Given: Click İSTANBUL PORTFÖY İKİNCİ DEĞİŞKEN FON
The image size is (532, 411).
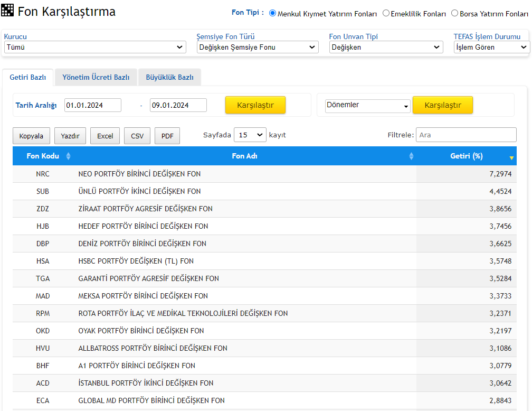Looking at the screenshot, I should (x=146, y=383).
